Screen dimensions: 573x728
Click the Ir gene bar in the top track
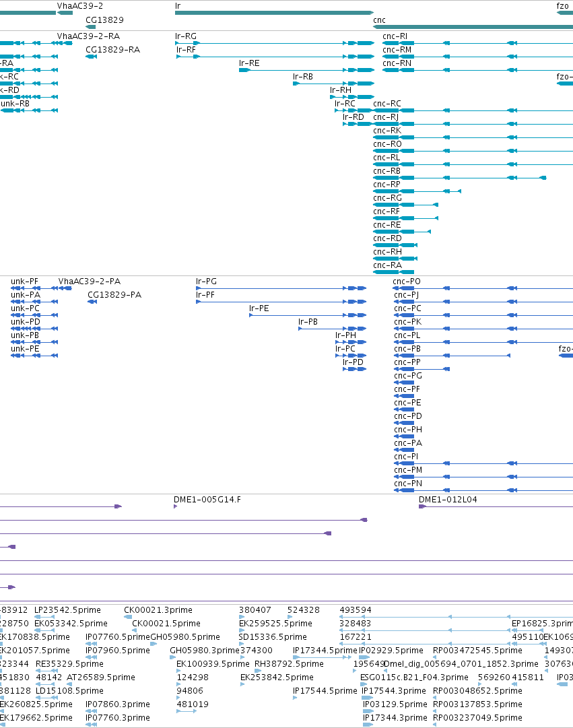click(x=274, y=13)
